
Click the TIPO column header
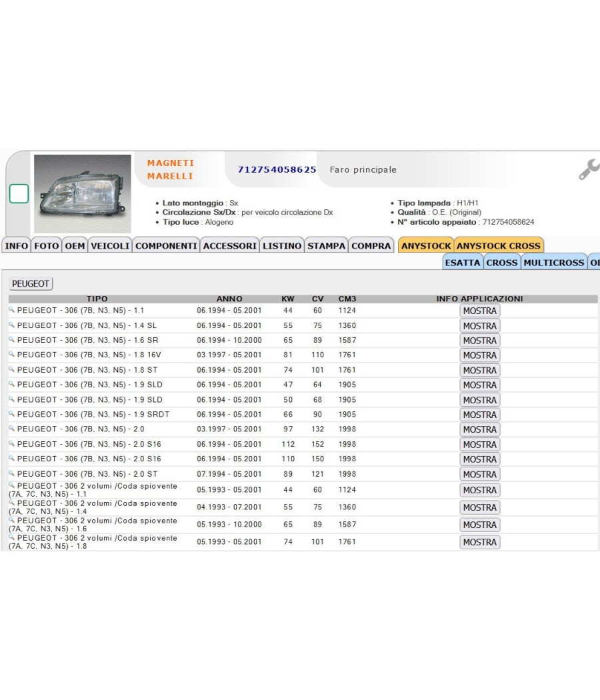coord(97,299)
